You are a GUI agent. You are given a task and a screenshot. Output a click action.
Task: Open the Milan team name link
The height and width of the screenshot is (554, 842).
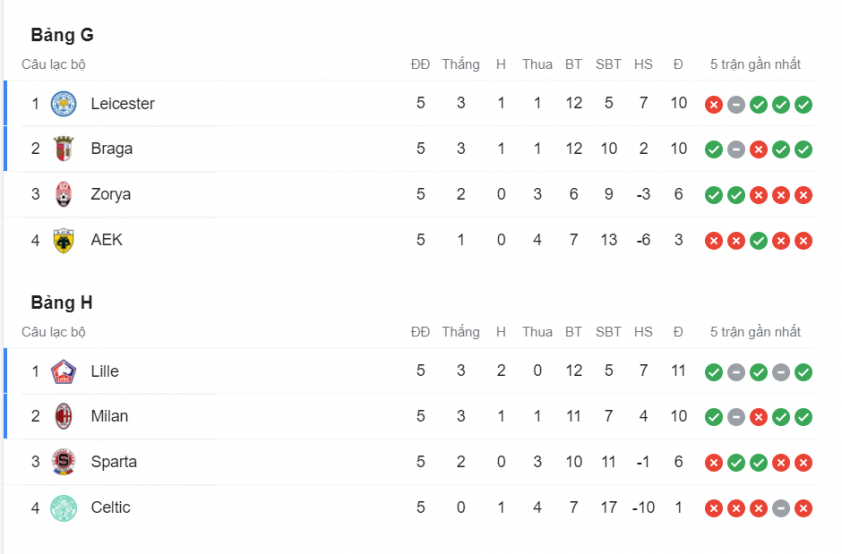coord(110,416)
